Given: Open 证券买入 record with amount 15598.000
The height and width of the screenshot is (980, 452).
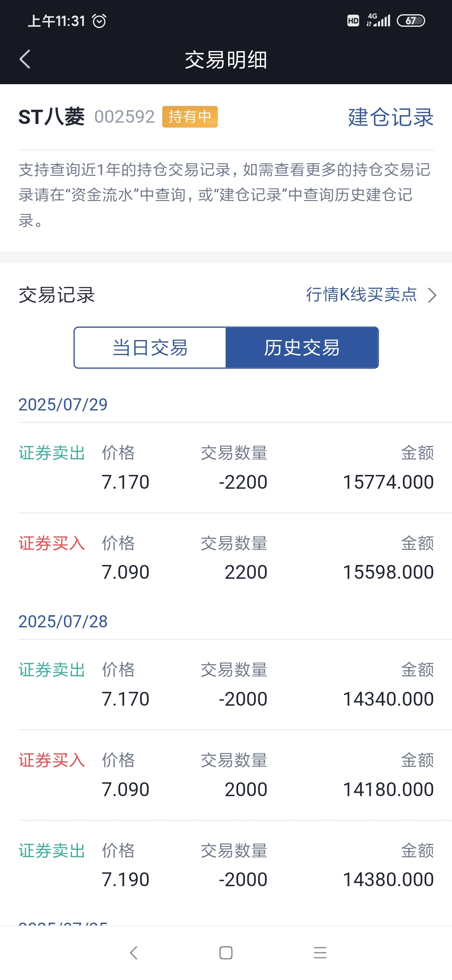Looking at the screenshot, I should coord(226,558).
